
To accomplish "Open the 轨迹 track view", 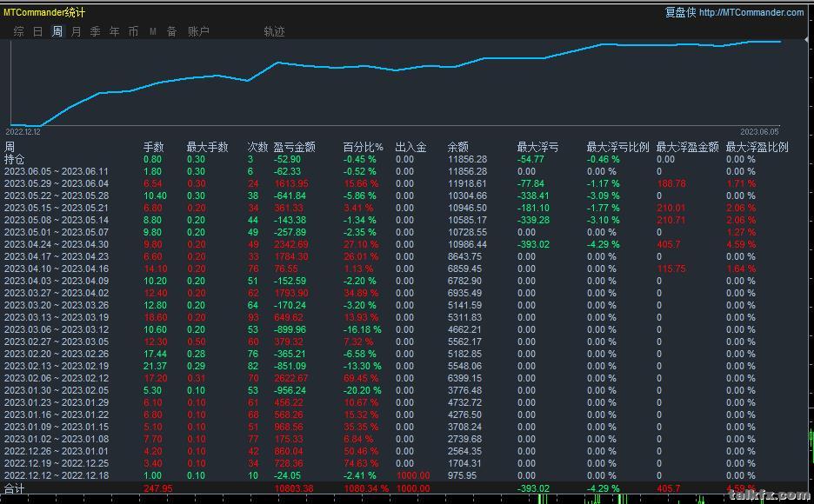I will (x=274, y=31).
